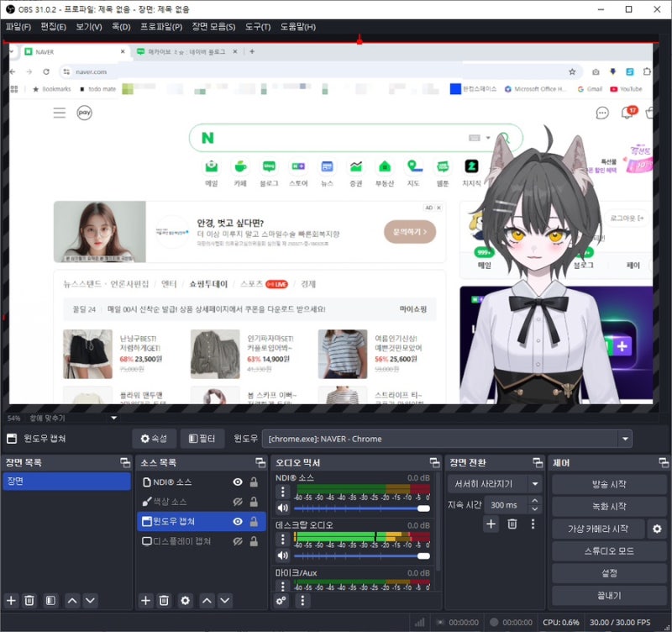The height and width of the screenshot is (632, 672).
Task: Move 윈도우 캡쳐 source up with arrow icon
Action: point(206,601)
